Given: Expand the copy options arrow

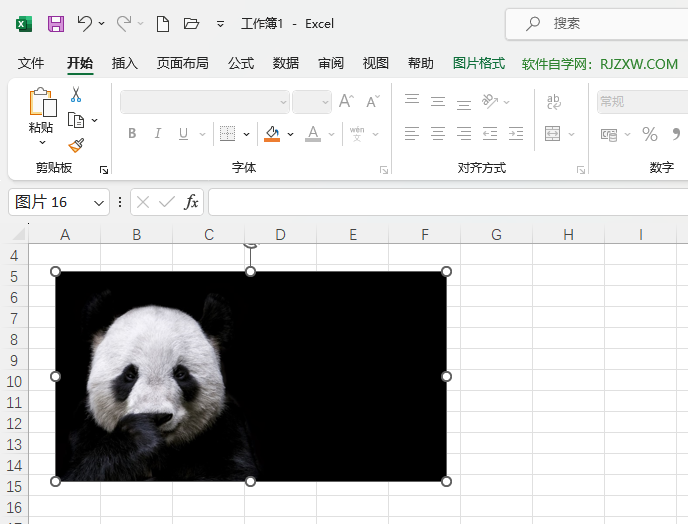Looking at the screenshot, I should pos(94,120).
